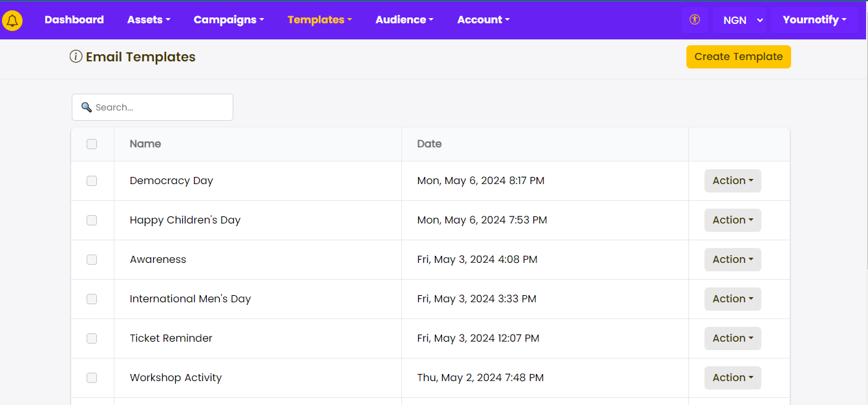Open Action dropdown for Ticket Reminder
The width and height of the screenshot is (868, 405).
coord(732,338)
